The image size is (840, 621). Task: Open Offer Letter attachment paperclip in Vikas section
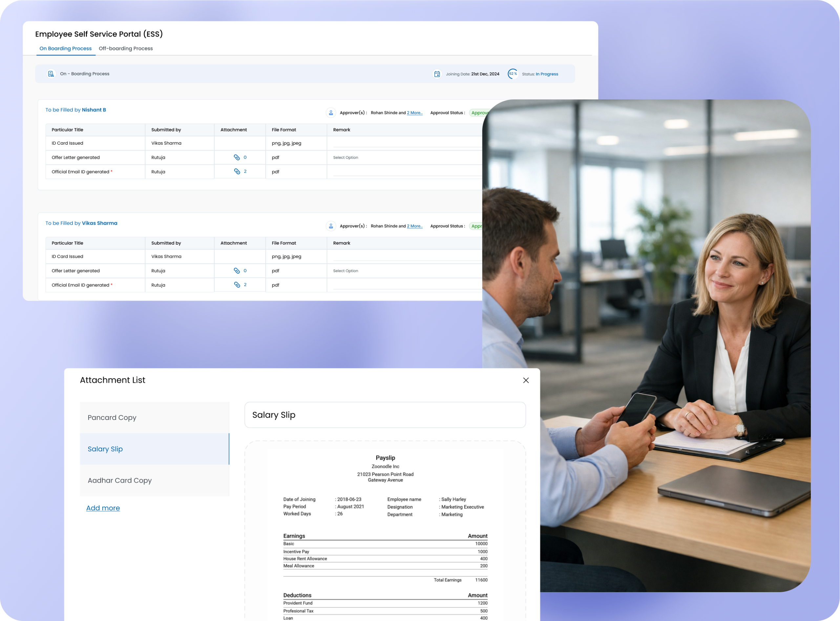pos(237,271)
